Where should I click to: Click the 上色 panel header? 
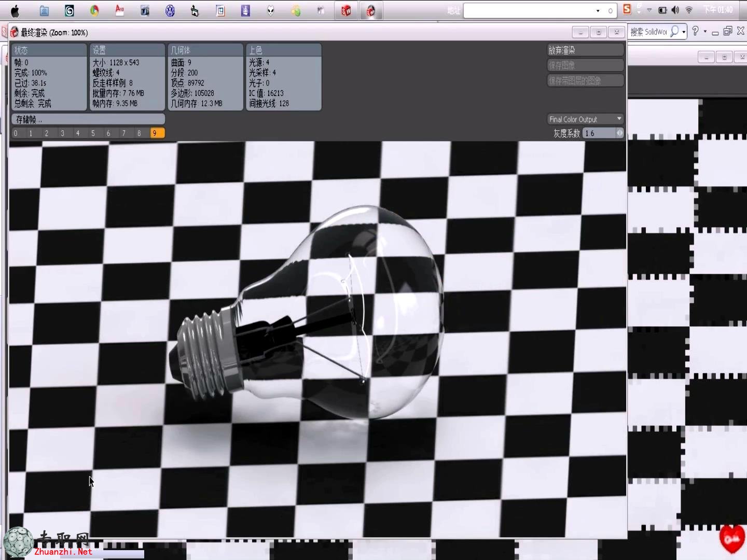tap(284, 50)
